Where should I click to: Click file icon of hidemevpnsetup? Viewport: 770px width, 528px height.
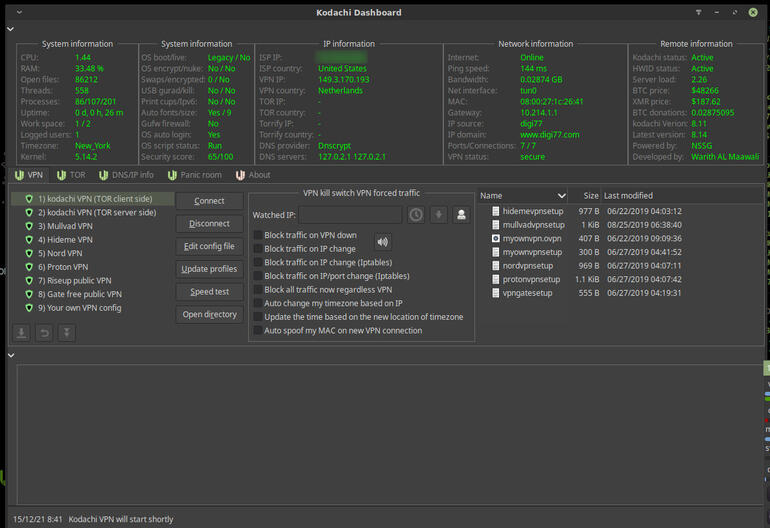point(495,211)
